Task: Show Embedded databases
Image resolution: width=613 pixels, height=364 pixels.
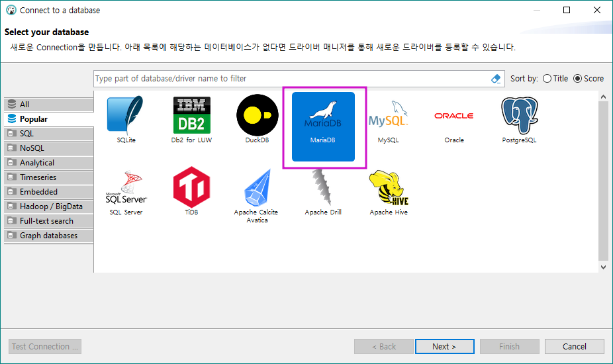Action: (49, 191)
